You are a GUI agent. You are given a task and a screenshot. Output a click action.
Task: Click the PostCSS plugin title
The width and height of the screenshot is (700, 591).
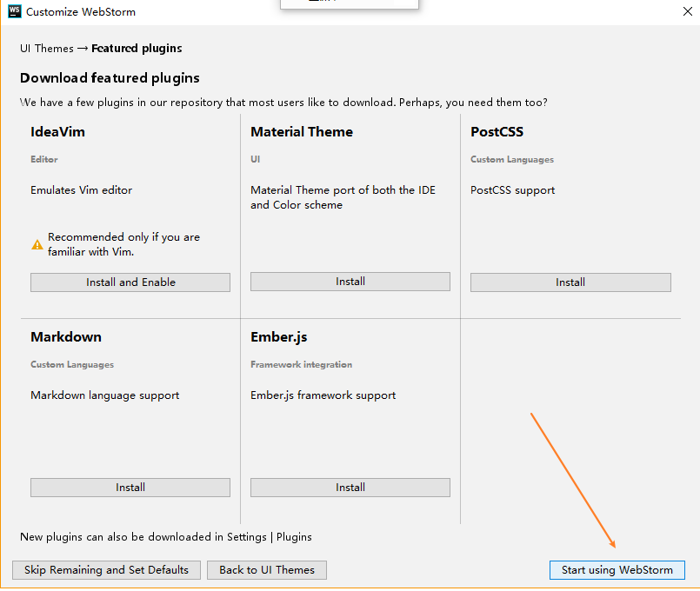[497, 132]
